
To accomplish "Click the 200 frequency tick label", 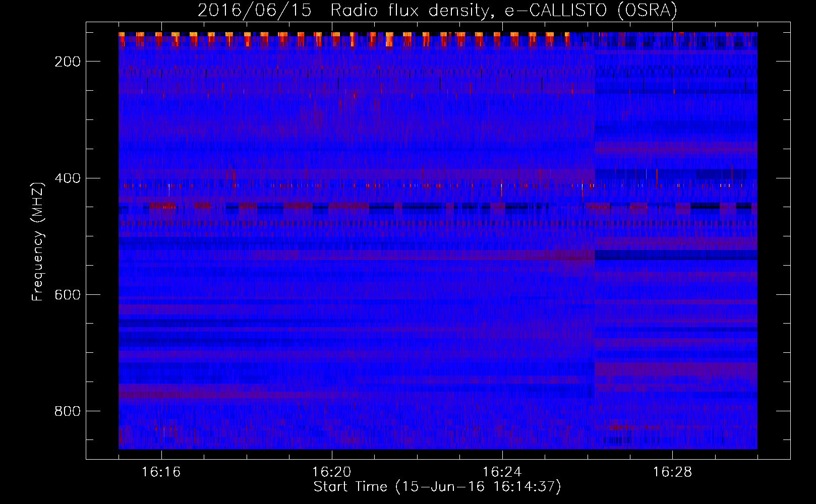I will tap(68, 61).
